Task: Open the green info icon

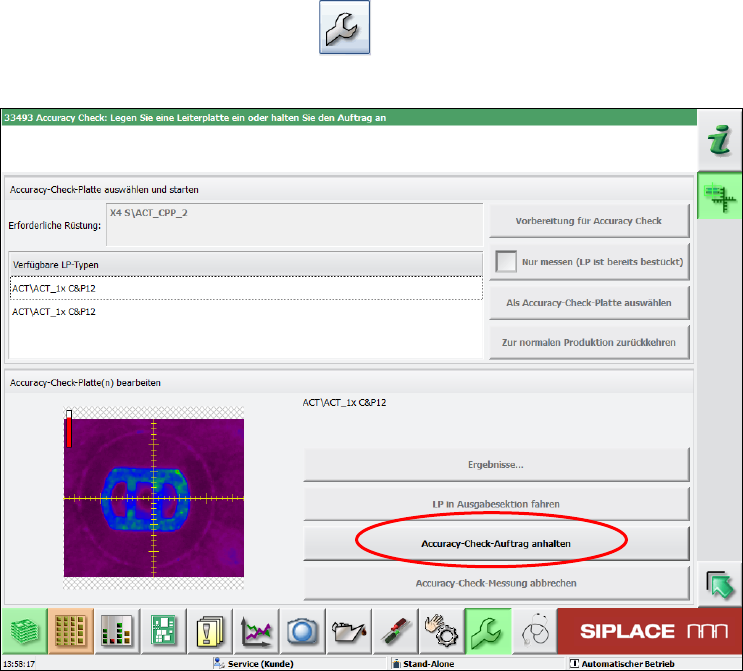Action: pos(720,140)
